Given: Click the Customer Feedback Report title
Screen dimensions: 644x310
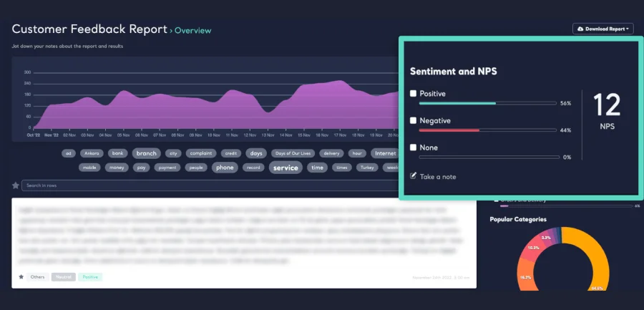Looking at the screenshot, I should 89,29.
